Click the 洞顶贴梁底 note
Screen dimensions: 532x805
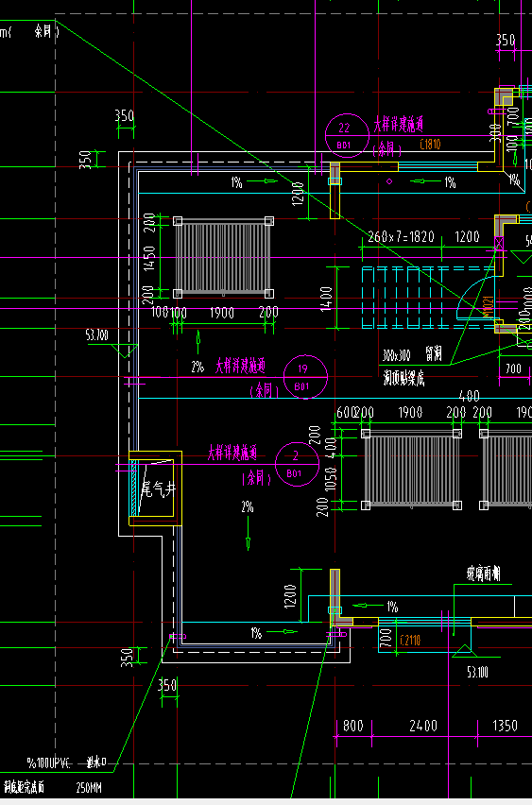403,380
